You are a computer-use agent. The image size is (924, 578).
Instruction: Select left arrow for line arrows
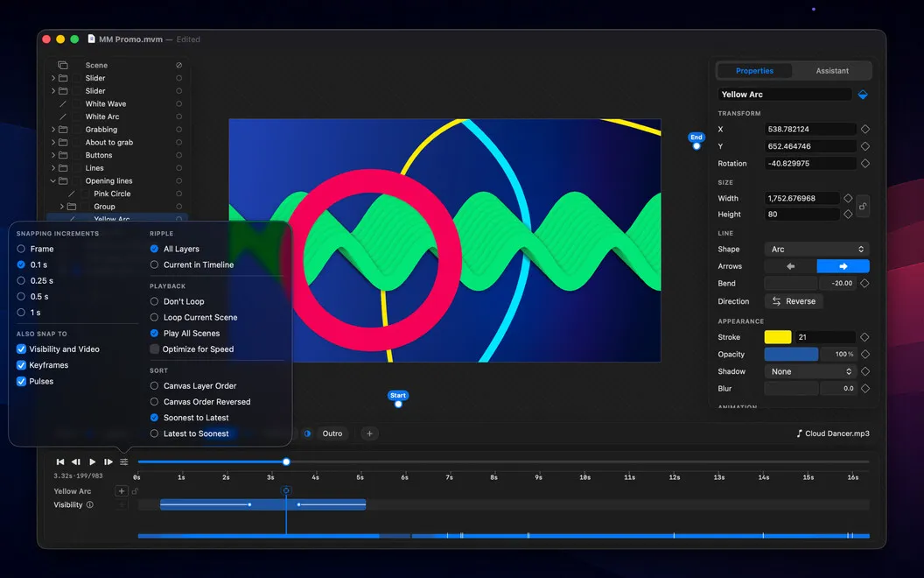point(790,266)
